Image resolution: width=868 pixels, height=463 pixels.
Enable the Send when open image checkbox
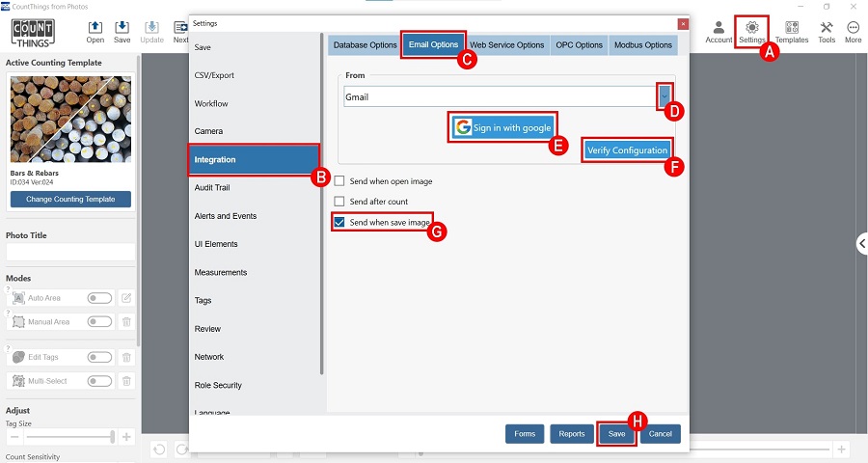pos(339,181)
